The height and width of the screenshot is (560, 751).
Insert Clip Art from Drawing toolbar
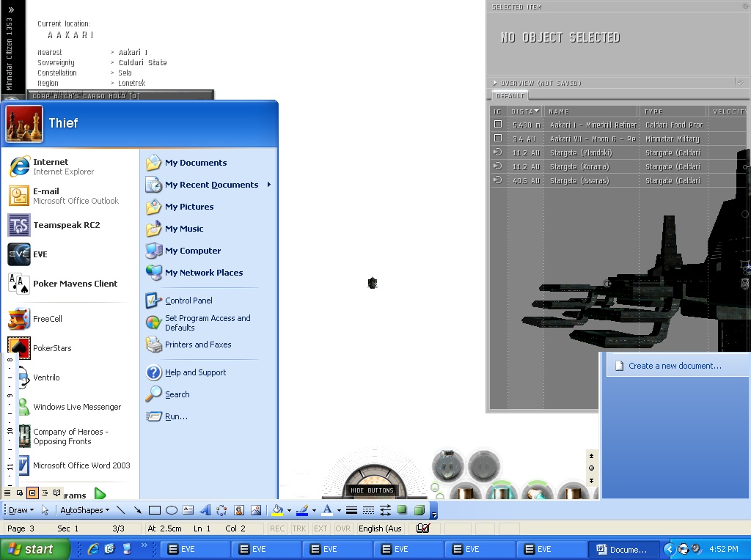239,510
